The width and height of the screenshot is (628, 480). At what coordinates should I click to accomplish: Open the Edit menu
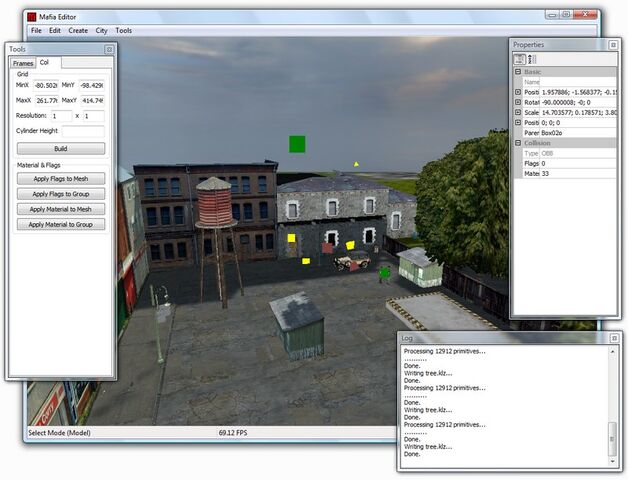click(55, 30)
